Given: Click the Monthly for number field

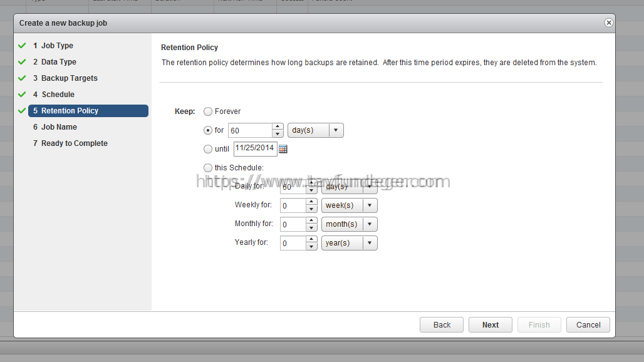Looking at the screenshot, I should pos(293,224).
